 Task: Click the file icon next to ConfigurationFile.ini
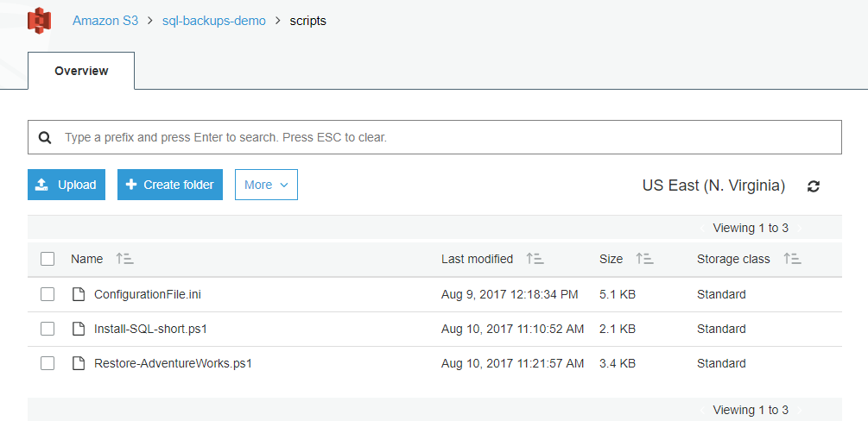click(79, 294)
